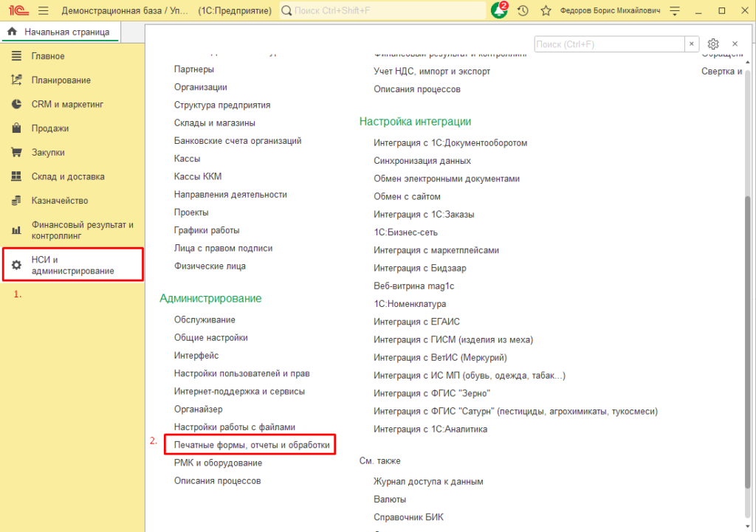Open Учет НДС, импорт и экспорт link

[432, 72]
